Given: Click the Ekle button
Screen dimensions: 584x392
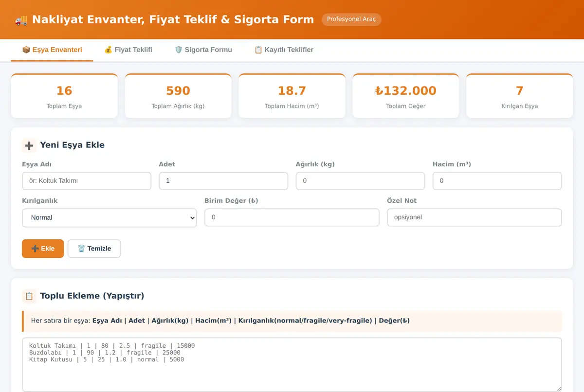Looking at the screenshot, I should click(x=43, y=249).
